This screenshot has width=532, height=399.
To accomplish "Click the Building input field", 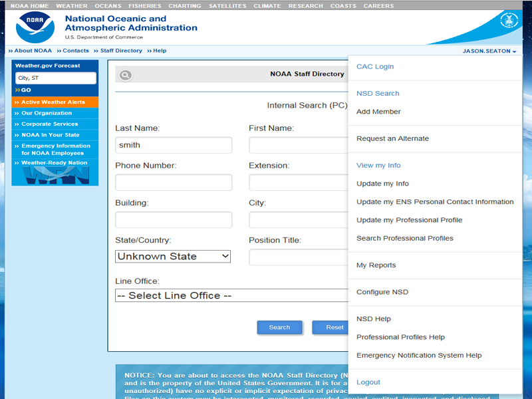I will point(174,220).
